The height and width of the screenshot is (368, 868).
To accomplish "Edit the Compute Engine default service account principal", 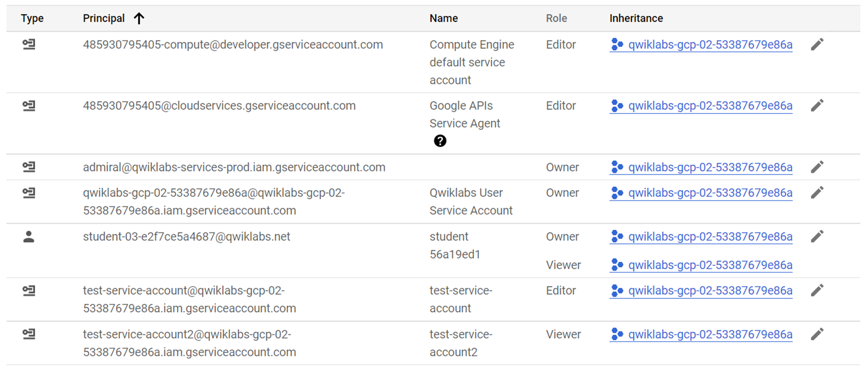I will pos(817,45).
